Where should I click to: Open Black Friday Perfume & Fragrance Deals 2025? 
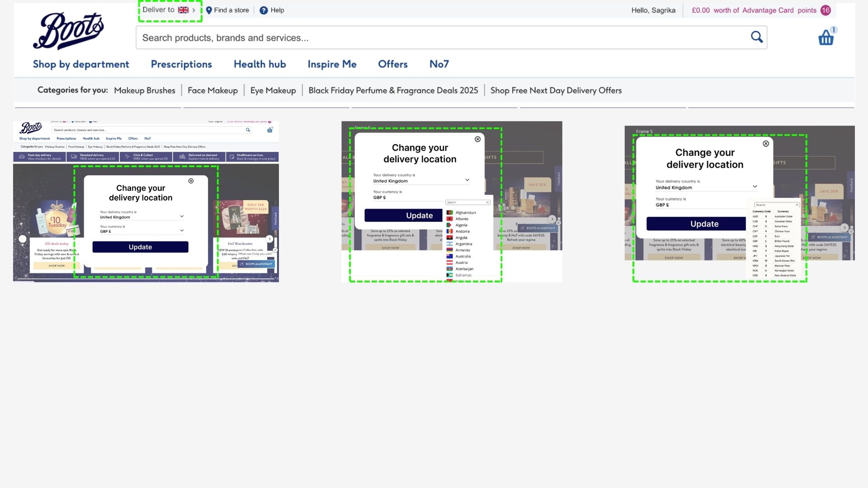(393, 90)
